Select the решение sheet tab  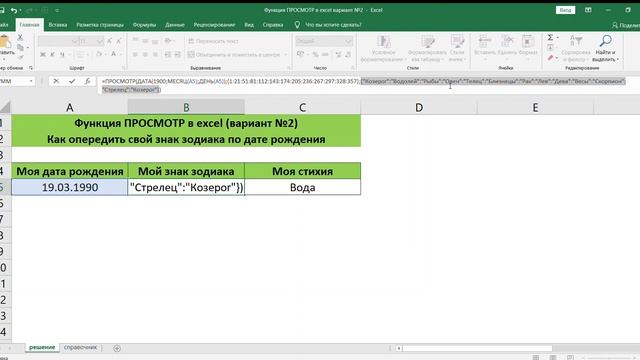[42, 348]
